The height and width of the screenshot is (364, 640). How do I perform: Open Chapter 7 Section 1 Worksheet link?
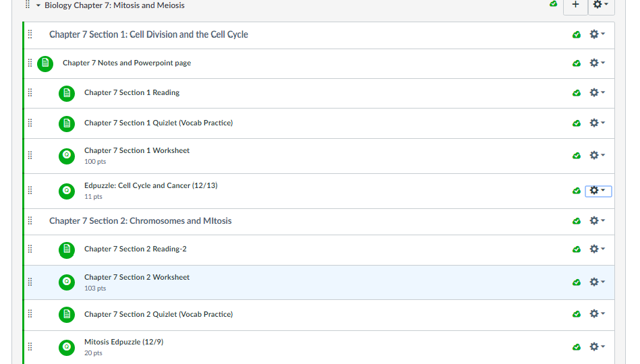(137, 150)
